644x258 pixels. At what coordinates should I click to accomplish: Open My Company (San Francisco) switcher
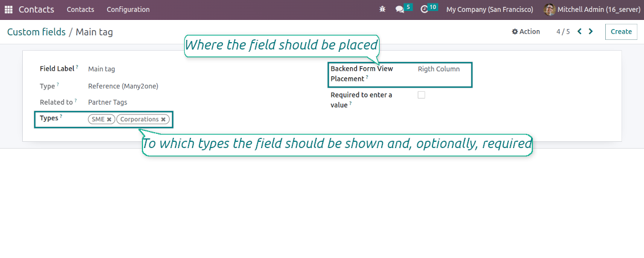[490, 10]
